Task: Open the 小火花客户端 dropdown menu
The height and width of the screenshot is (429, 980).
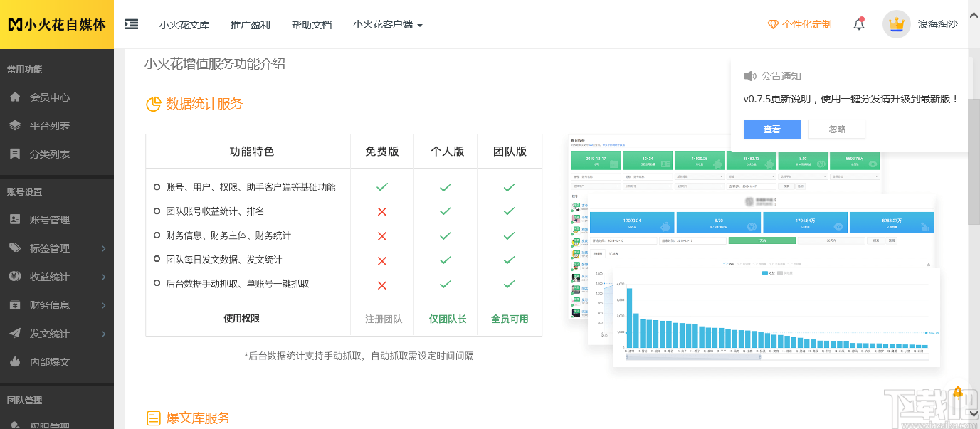Action: pyautogui.click(x=388, y=24)
